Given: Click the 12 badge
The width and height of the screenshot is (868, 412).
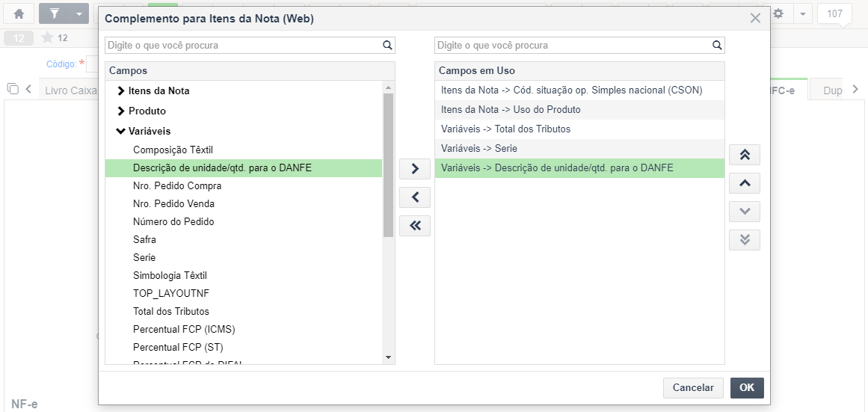Looking at the screenshot, I should pos(18,38).
